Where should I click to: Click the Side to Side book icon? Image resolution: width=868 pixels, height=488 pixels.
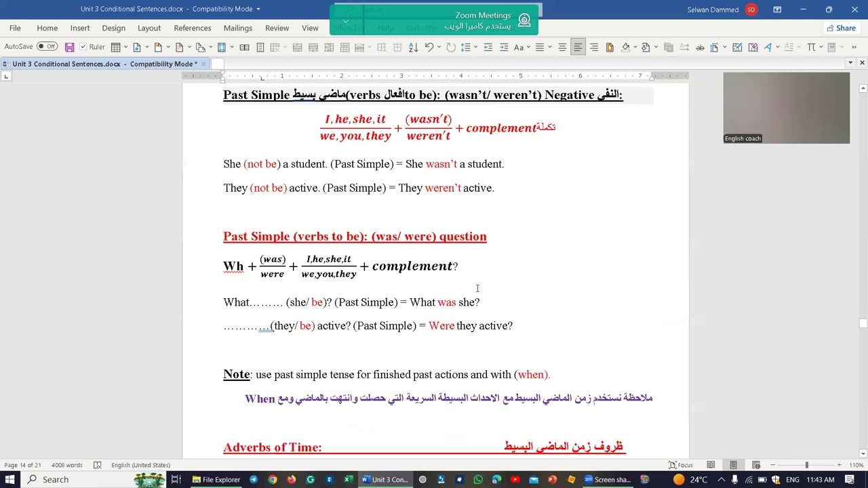[244, 47]
